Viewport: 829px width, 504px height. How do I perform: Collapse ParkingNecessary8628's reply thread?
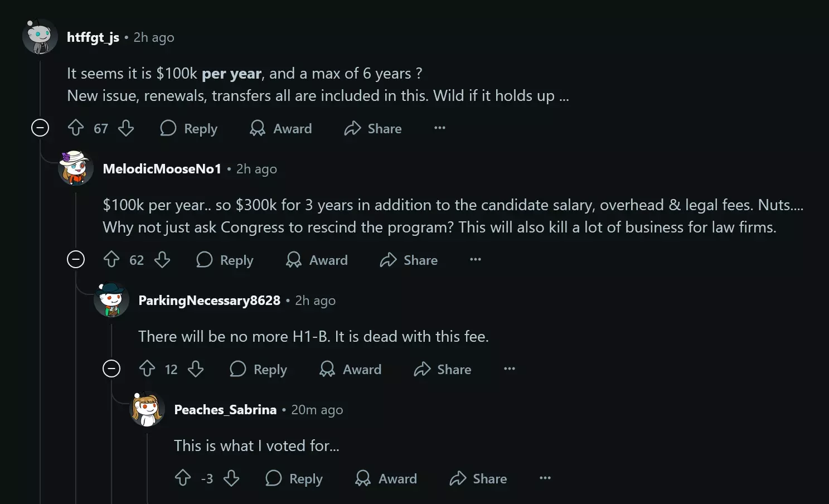111,369
